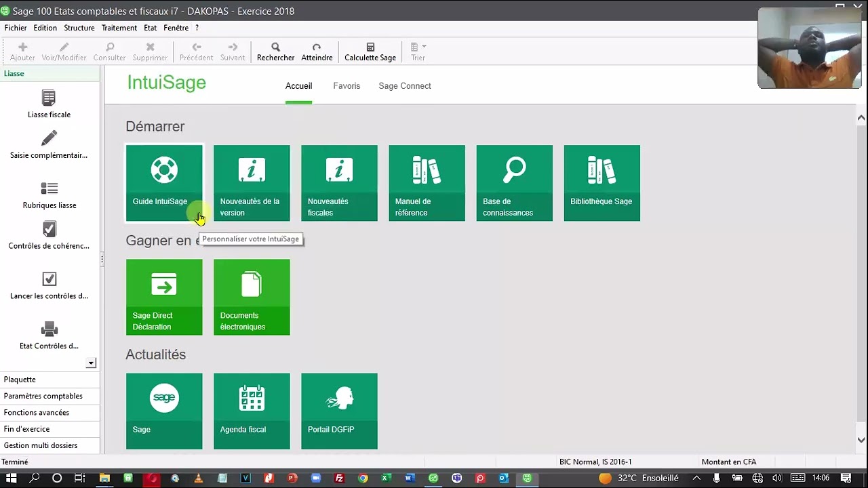
Task: Expand the Plaquette sidebar section
Action: point(50,380)
